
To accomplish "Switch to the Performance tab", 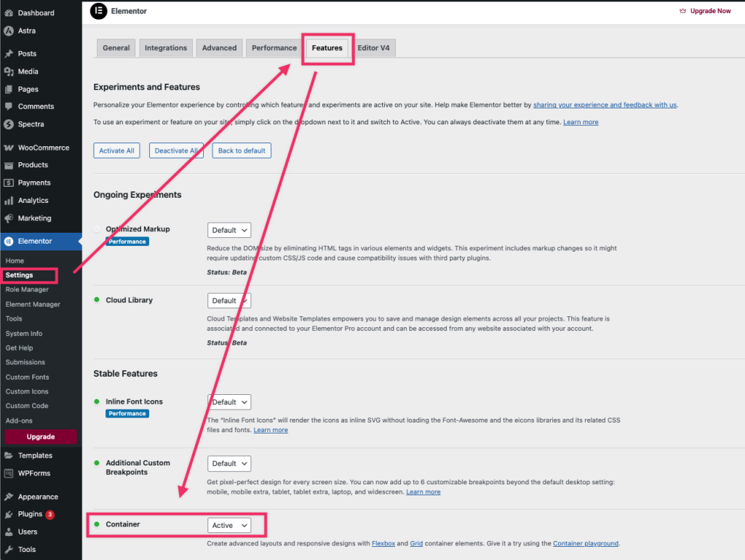I will [274, 48].
